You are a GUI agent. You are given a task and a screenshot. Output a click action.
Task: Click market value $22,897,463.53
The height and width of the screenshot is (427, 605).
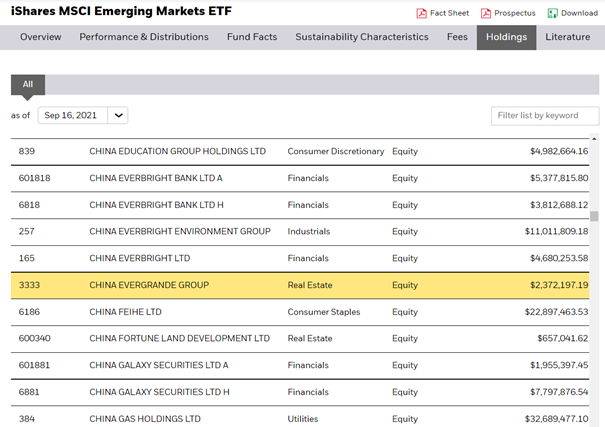point(556,312)
